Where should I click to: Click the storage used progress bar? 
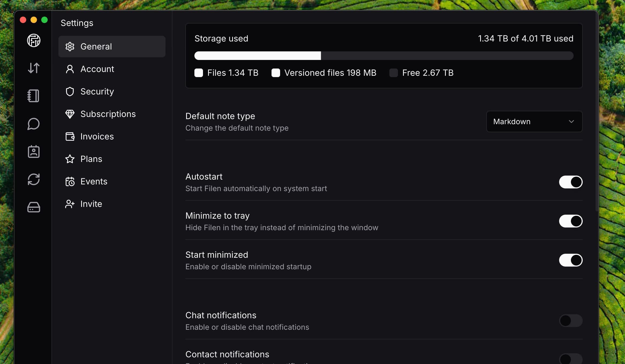383,56
